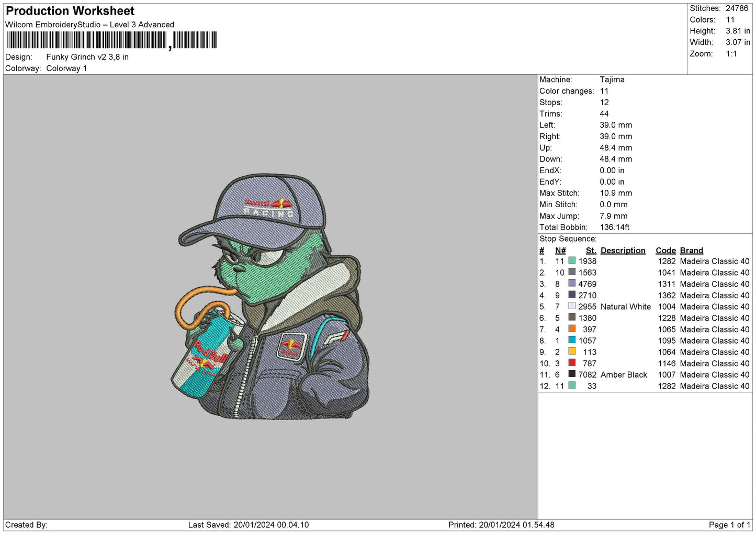Screen dimensions: 756x534
Task: Click the Height value 3.81 in
Action: [x=738, y=31]
